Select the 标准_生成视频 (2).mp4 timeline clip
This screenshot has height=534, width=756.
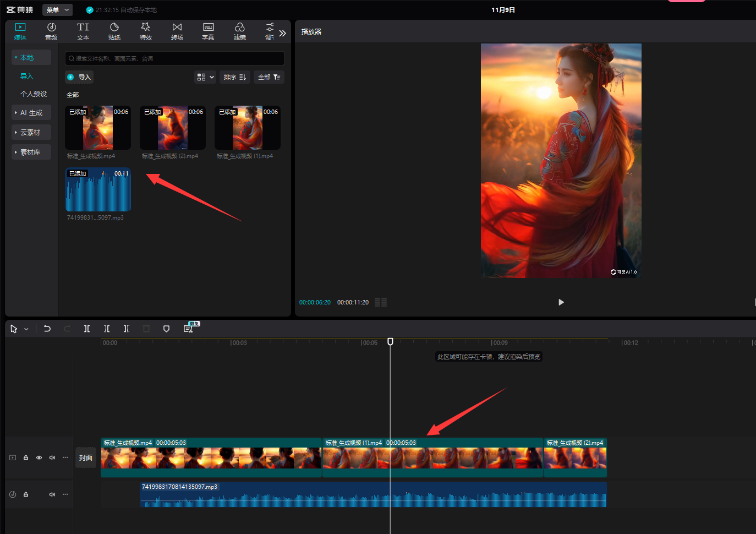tap(576, 457)
